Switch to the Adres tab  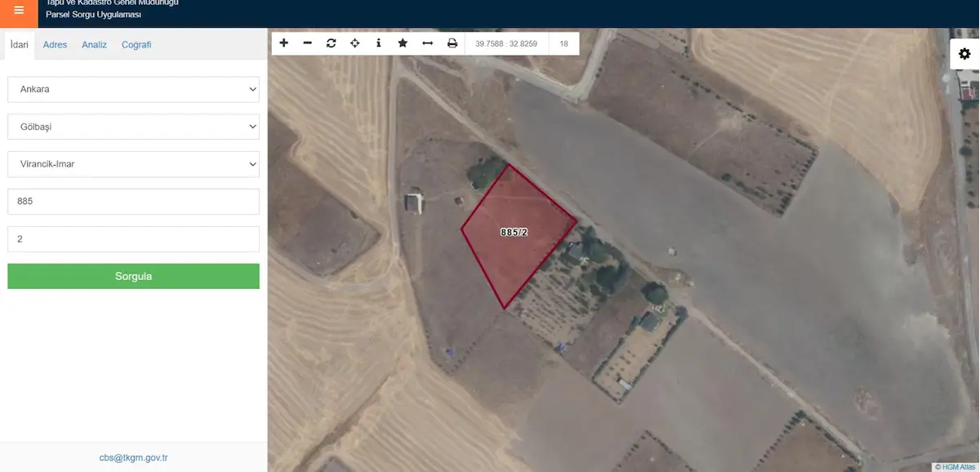pos(55,45)
